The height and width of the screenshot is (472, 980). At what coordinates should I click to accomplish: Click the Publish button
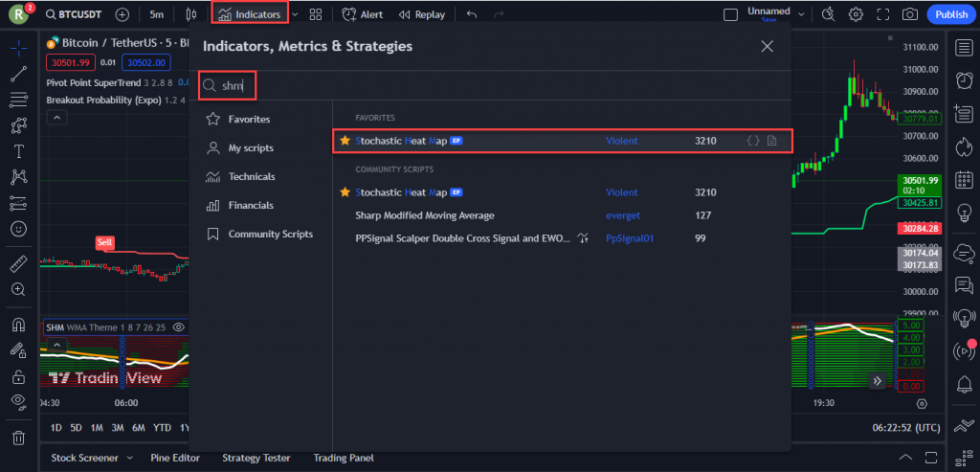coord(951,14)
